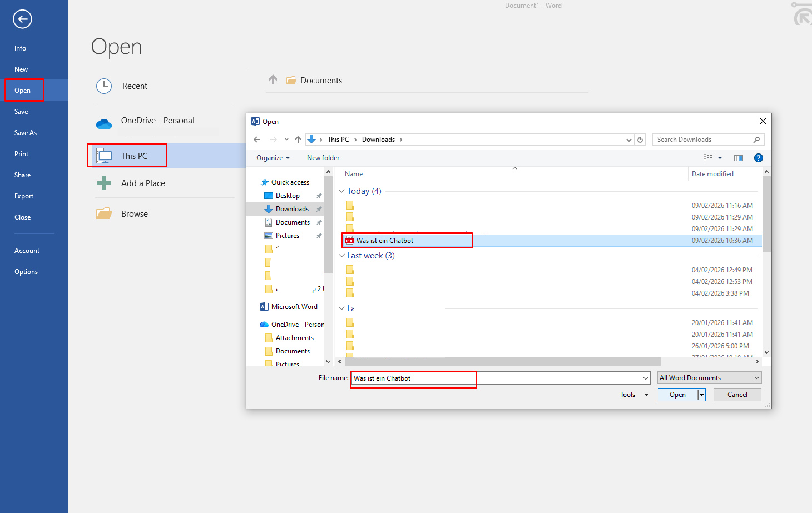The image size is (812, 513).
Task: Click the Back navigation arrow
Action: click(257, 139)
